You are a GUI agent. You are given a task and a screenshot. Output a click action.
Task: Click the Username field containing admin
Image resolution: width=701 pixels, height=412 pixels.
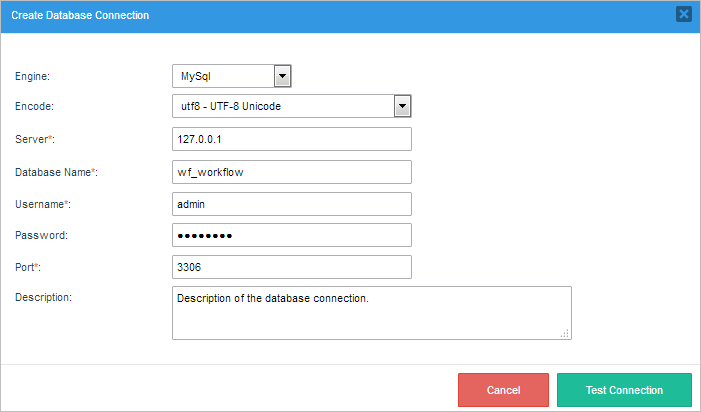(292, 203)
